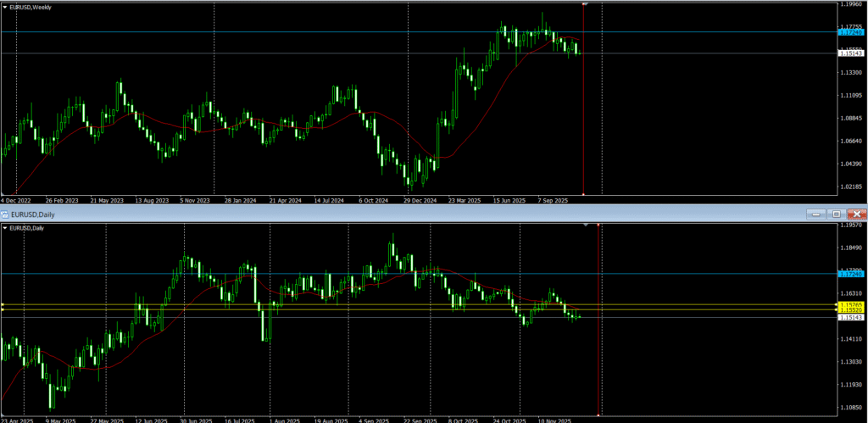This screenshot has height=423, width=868.
Task: Click the chart icon in the EURUSD,Daily title bar
Action: 7,214
